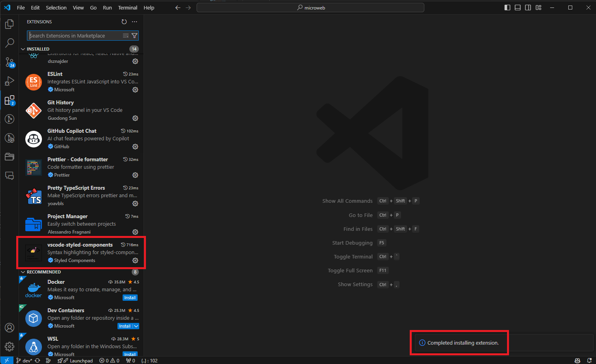Image resolution: width=596 pixels, height=364 pixels.
Task: Install the WSL extension
Action: [x=130, y=354]
